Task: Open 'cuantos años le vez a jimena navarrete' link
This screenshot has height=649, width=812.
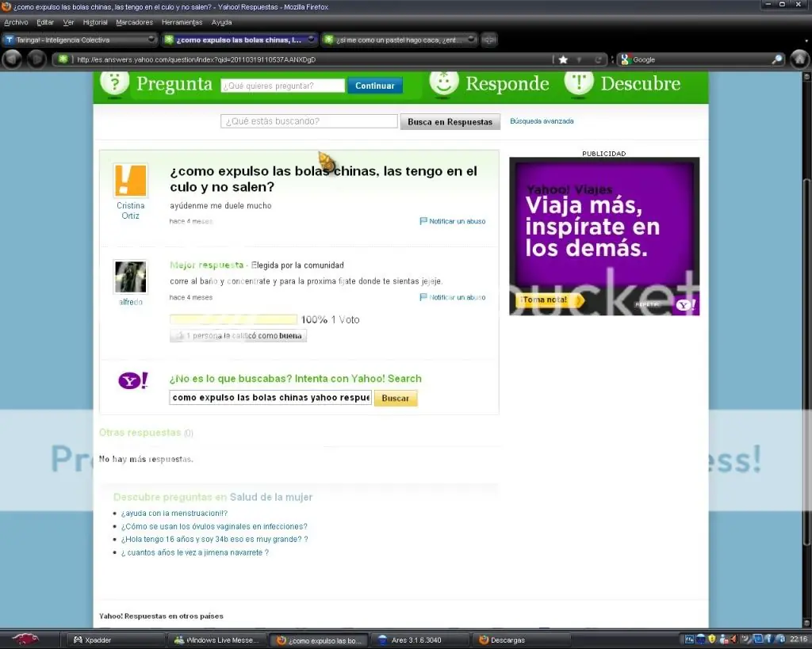Action: point(195,552)
